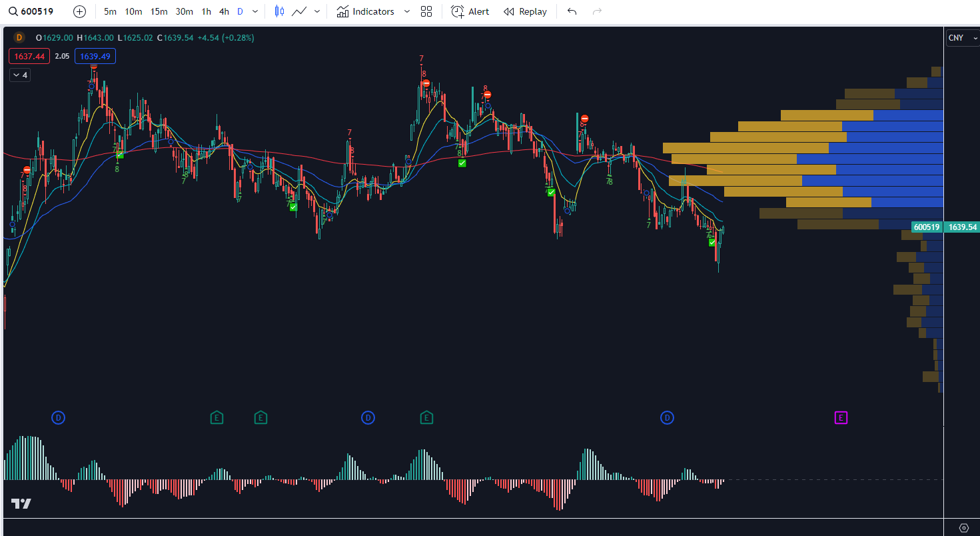
Task: Open the layout grid icon
Action: [x=426, y=11]
